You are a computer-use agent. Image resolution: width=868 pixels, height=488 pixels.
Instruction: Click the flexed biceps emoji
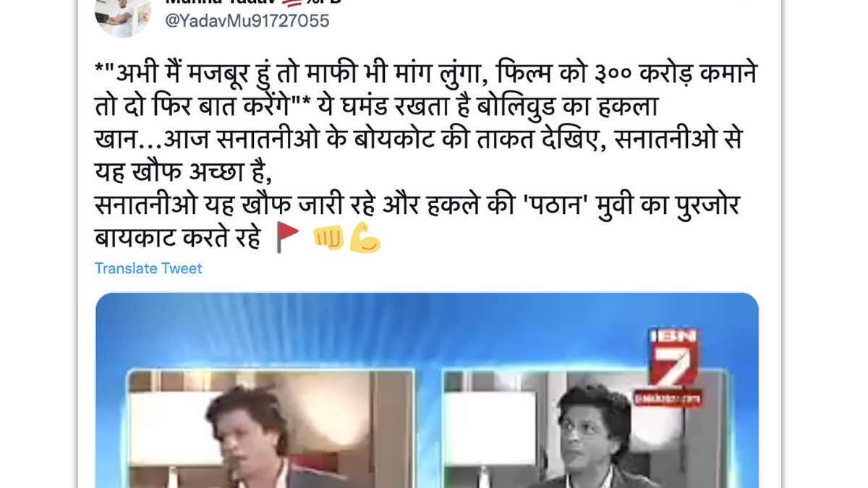365,238
